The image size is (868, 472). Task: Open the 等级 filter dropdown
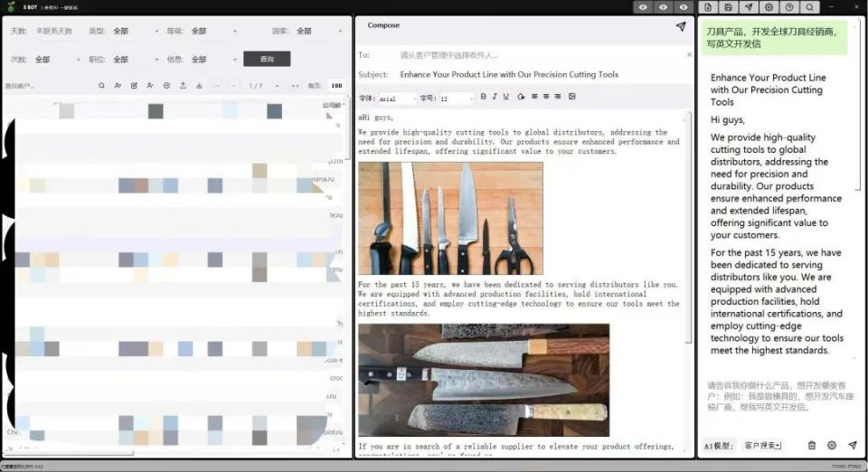(214, 31)
